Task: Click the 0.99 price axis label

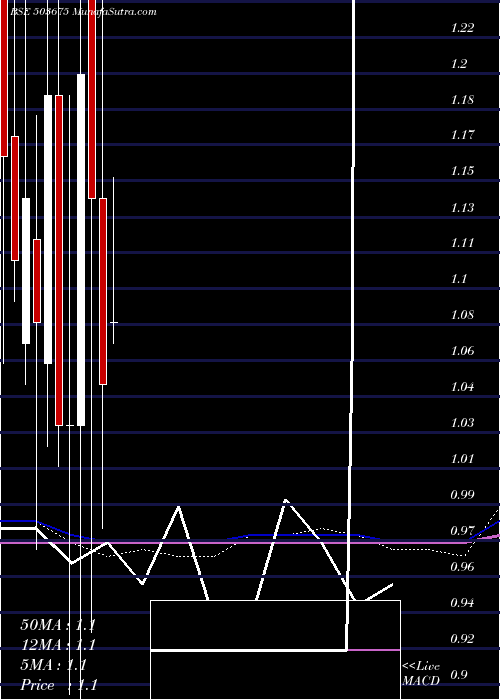Action: 462,495
